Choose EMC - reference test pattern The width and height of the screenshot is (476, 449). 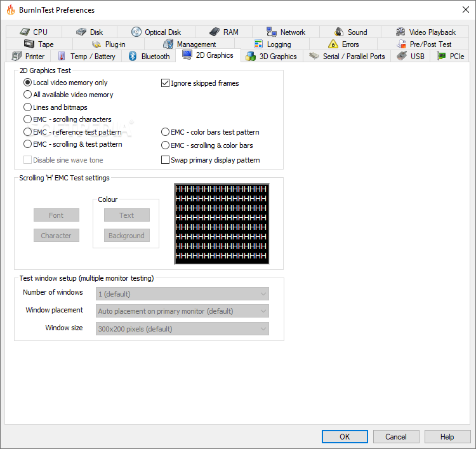72,132
